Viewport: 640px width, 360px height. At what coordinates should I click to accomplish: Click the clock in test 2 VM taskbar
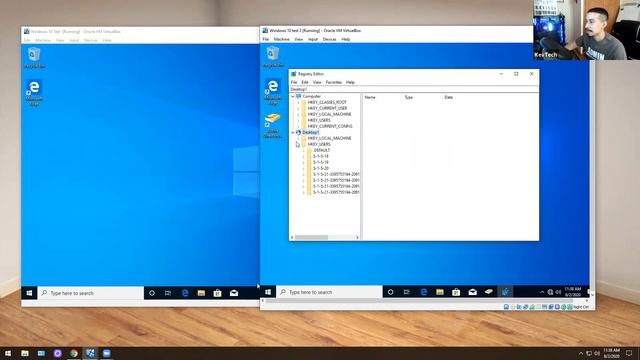click(x=573, y=292)
